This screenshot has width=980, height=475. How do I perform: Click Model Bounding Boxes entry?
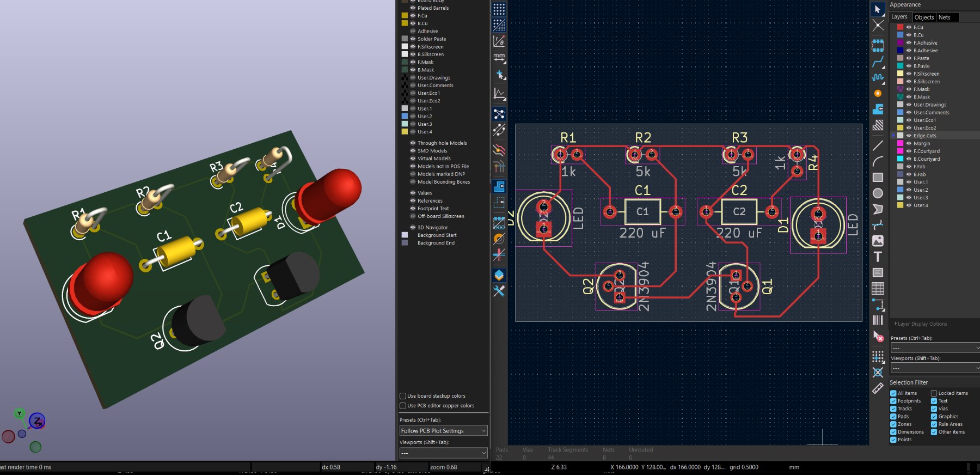click(x=444, y=182)
